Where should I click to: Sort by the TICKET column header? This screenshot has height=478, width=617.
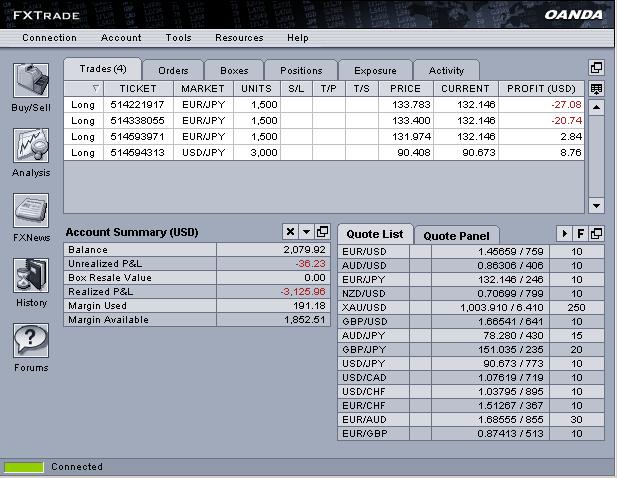pos(138,89)
